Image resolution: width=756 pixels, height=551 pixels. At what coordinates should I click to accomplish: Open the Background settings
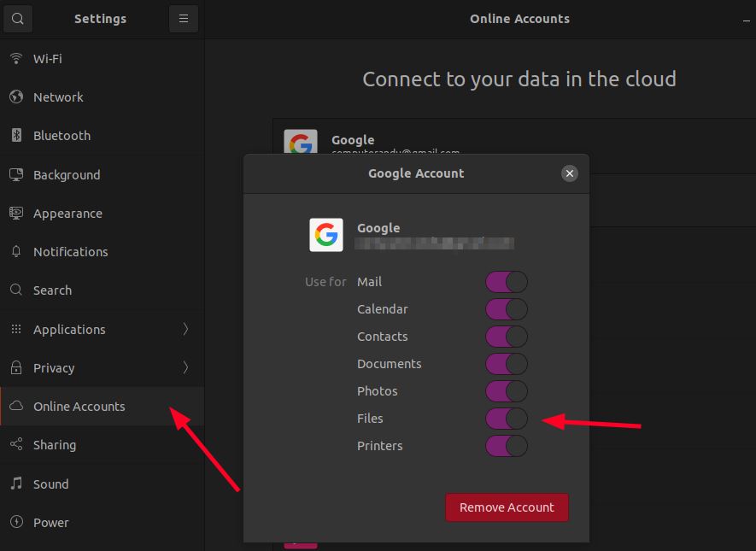(102, 174)
